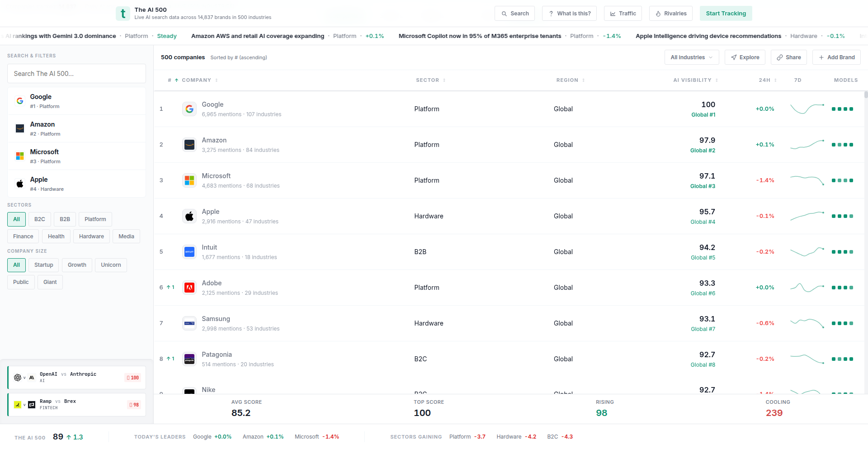Viewport: 868px width, 449px height.
Task: Click the Google logo in row 1
Action: coord(189,109)
